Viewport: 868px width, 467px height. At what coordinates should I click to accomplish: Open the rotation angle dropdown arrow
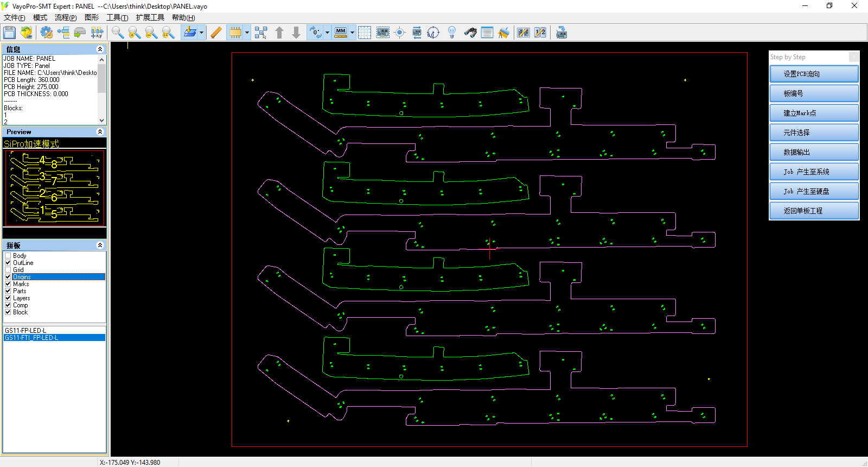327,33
